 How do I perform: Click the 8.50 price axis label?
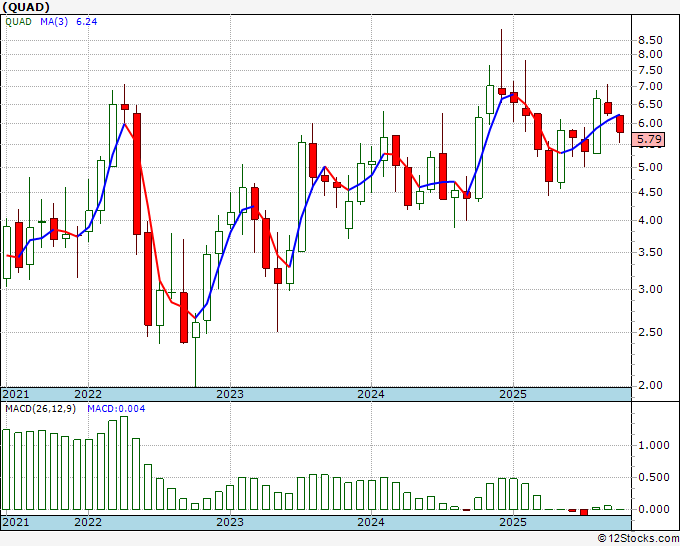[x=649, y=39]
